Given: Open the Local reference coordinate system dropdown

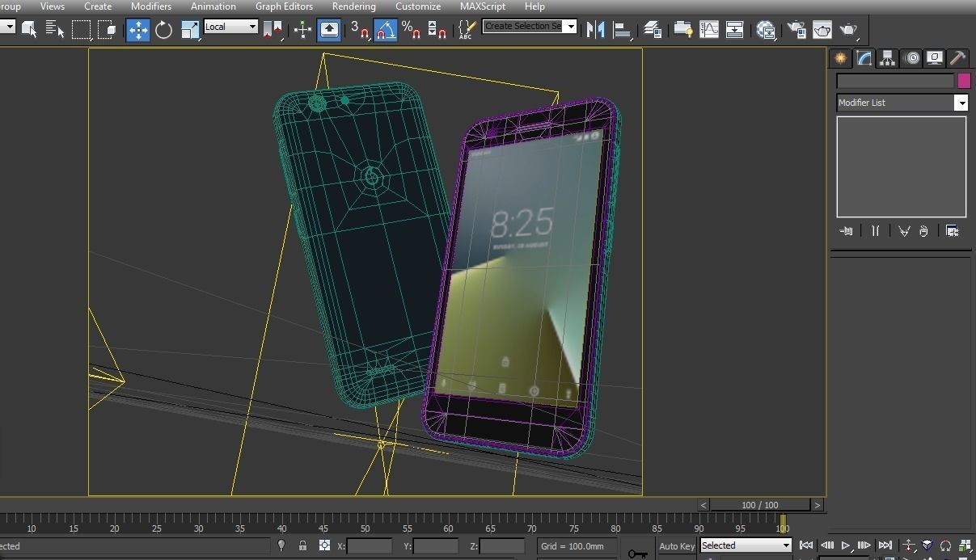Looking at the screenshot, I should [x=230, y=27].
